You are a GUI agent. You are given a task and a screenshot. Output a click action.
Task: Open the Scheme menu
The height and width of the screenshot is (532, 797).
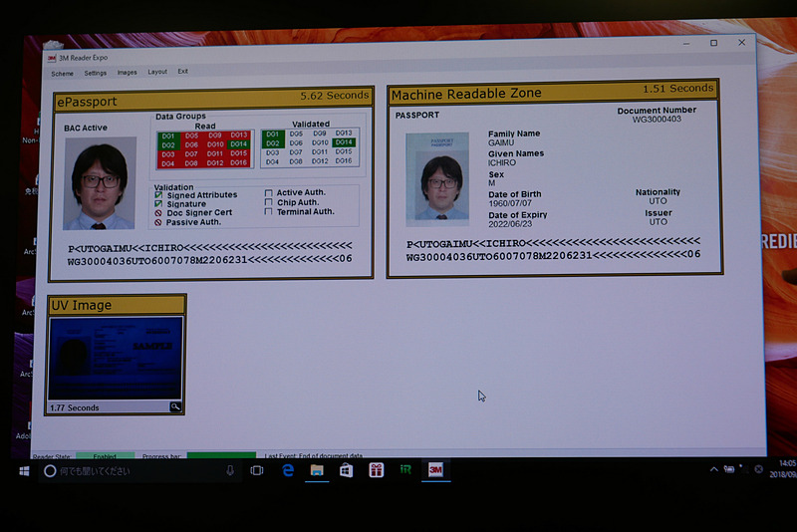coord(62,74)
